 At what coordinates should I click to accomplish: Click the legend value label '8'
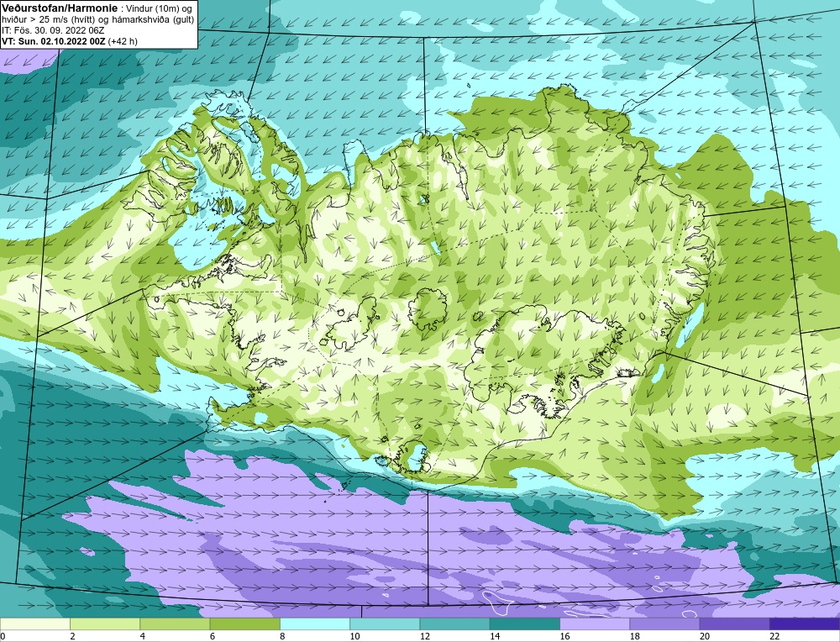click(282, 636)
